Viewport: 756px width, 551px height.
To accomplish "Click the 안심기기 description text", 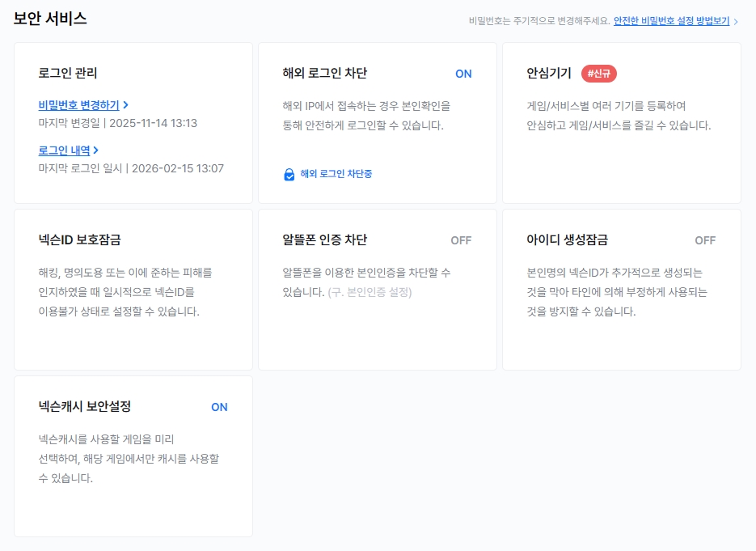I will pyautogui.click(x=619, y=116).
